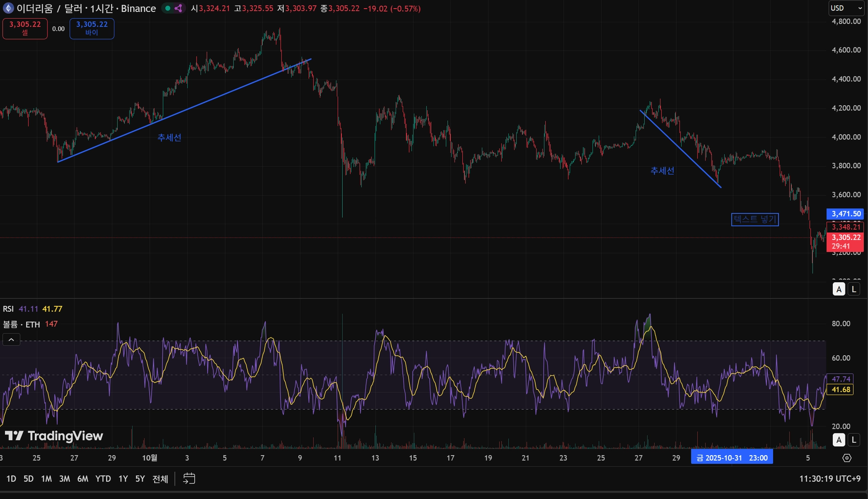Toggle auto scale A on price chart
This screenshot has height=499, width=868.
tap(839, 289)
